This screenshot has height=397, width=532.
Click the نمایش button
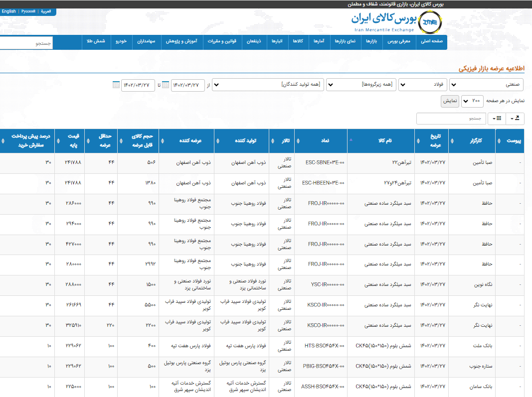click(450, 101)
